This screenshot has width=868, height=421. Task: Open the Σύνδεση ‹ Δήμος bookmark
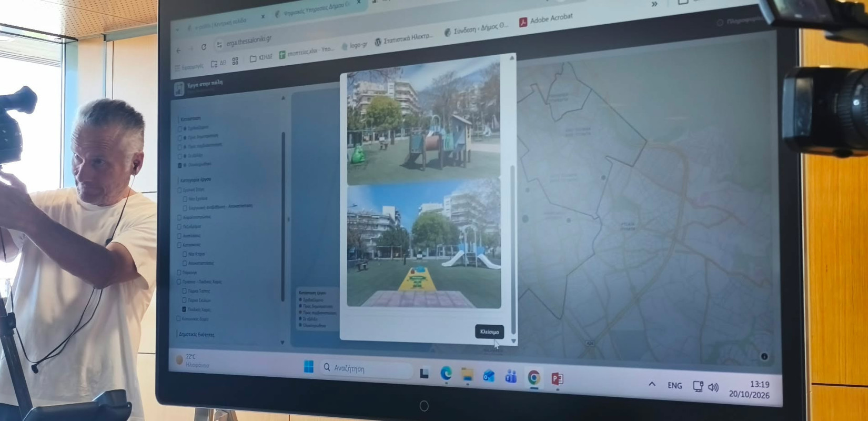(x=476, y=29)
